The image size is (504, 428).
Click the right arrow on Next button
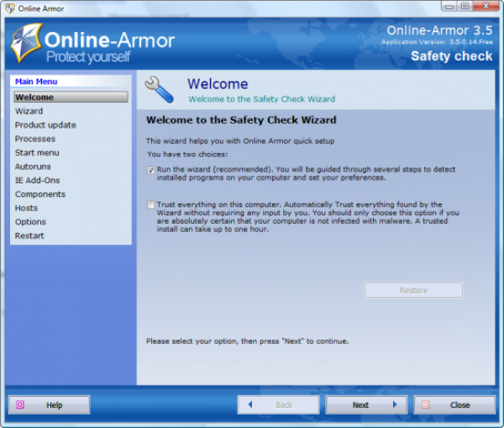click(x=395, y=404)
